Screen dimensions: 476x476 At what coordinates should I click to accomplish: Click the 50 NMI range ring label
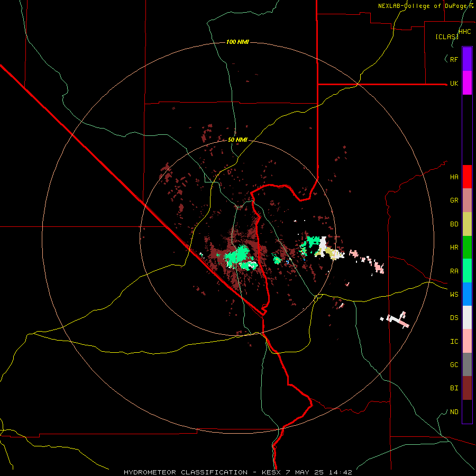point(237,140)
